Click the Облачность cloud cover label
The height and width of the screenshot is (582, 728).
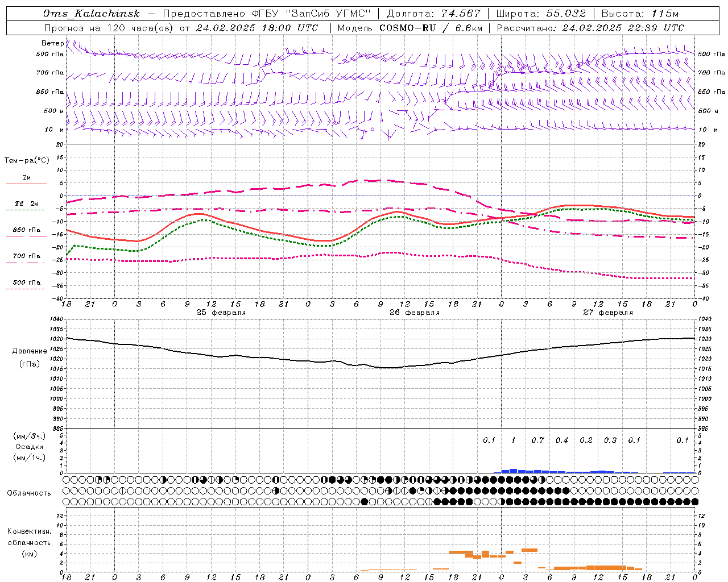[x=29, y=493]
